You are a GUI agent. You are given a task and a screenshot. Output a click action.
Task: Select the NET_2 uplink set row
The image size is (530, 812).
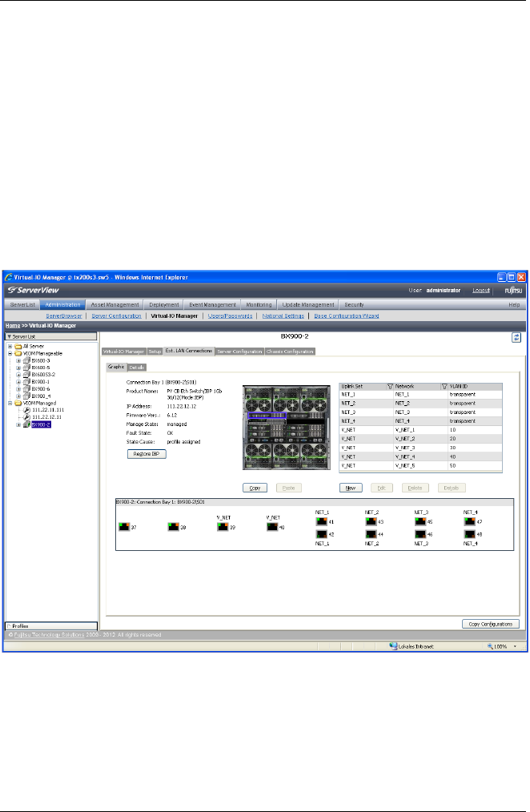point(420,403)
